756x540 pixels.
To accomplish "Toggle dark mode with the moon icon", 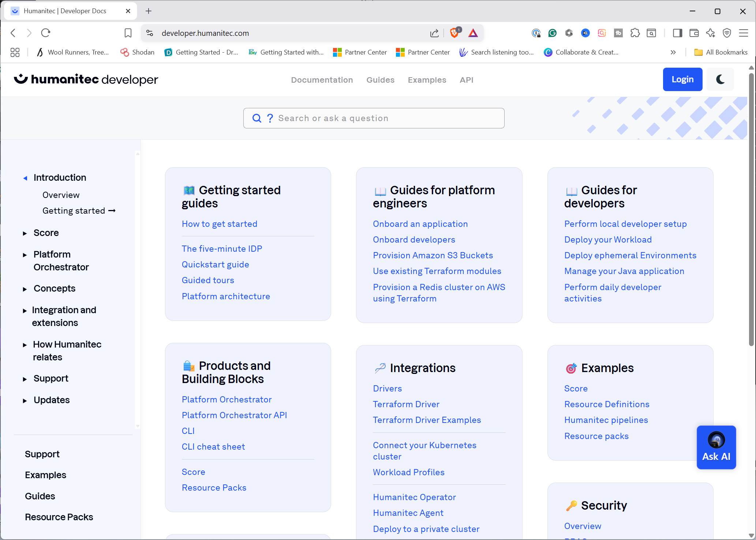I will click(720, 79).
